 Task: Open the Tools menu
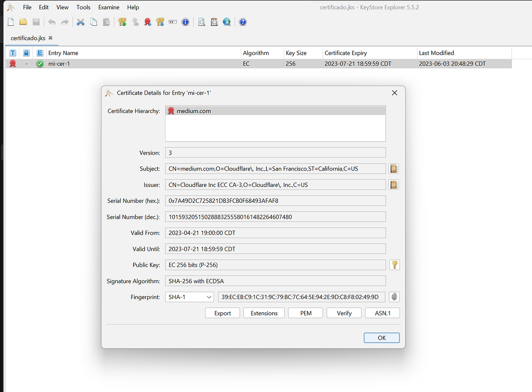83,7
